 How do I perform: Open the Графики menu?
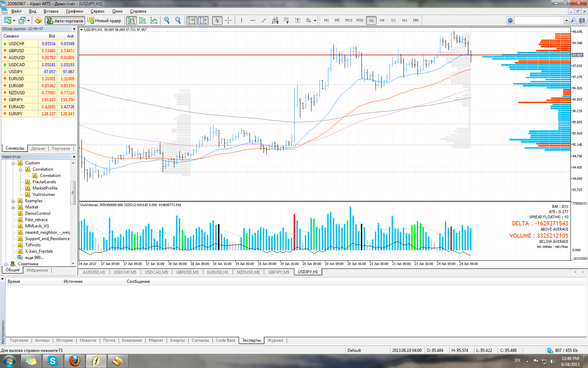click(x=74, y=11)
